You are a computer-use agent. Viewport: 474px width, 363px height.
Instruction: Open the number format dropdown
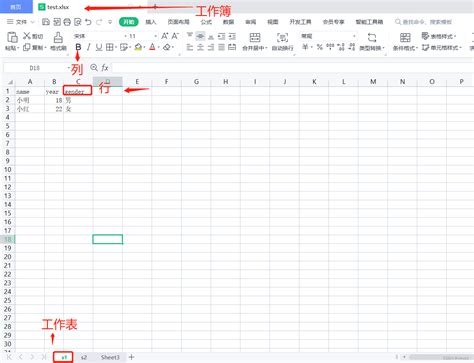[354, 36]
